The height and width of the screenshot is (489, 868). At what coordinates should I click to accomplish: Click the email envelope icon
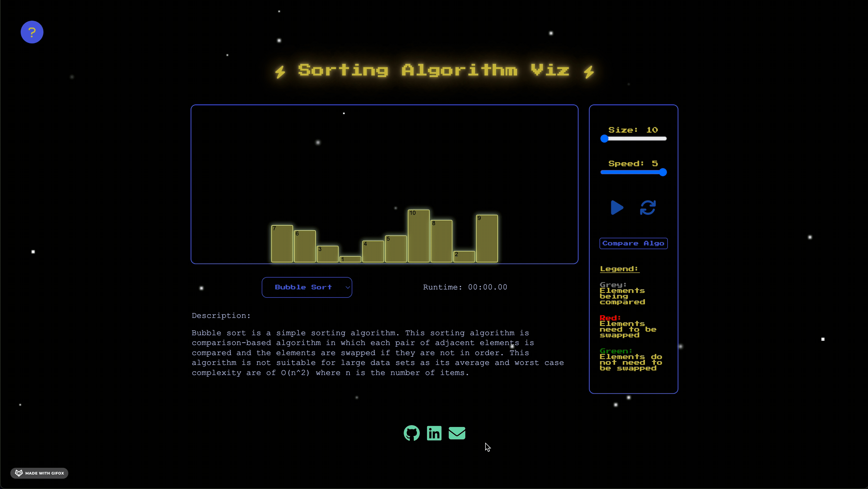pyautogui.click(x=457, y=433)
